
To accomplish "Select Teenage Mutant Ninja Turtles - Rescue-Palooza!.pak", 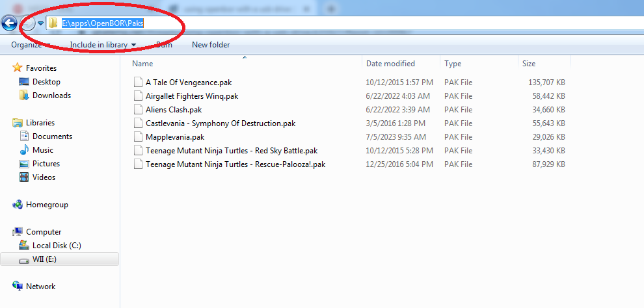I will [235, 164].
